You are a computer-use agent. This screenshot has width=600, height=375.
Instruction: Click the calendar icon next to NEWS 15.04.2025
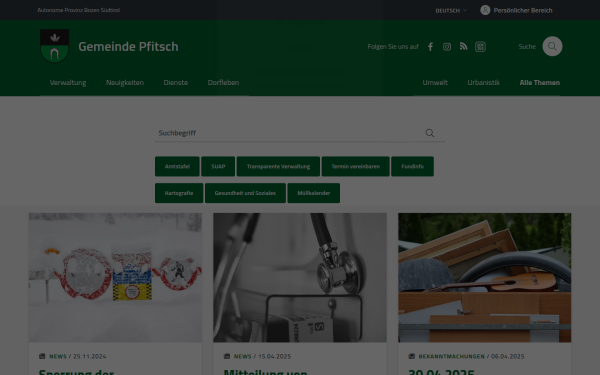tap(227, 356)
